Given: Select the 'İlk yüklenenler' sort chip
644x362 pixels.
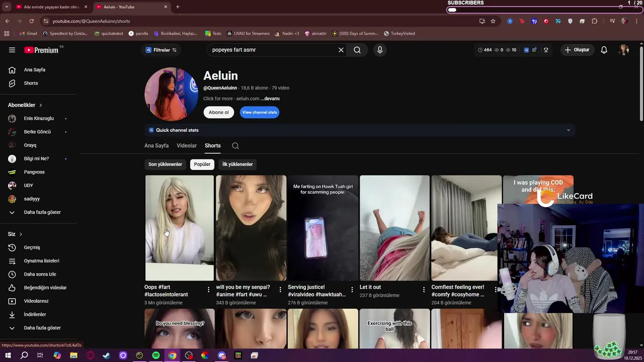Looking at the screenshot, I should tap(237, 164).
